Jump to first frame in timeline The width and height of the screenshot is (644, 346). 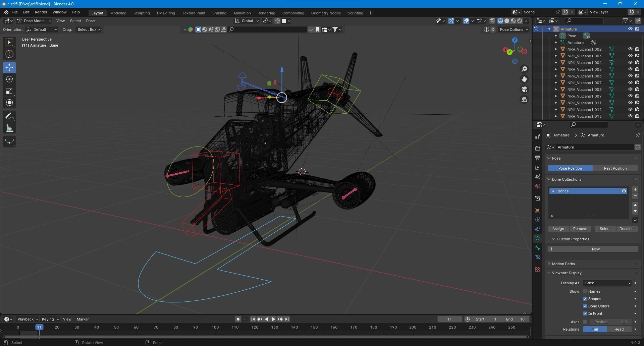tap(253, 319)
